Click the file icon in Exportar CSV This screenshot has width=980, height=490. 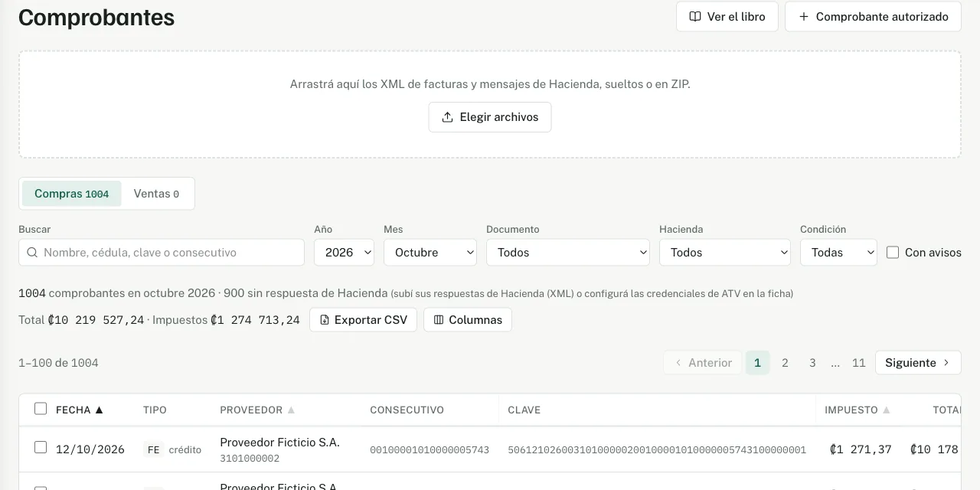click(x=325, y=320)
